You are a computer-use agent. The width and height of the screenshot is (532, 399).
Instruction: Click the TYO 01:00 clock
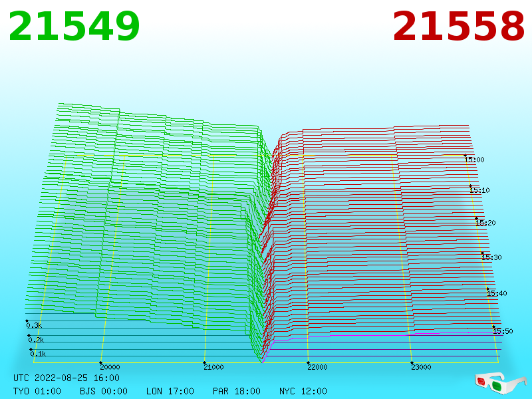37,391
